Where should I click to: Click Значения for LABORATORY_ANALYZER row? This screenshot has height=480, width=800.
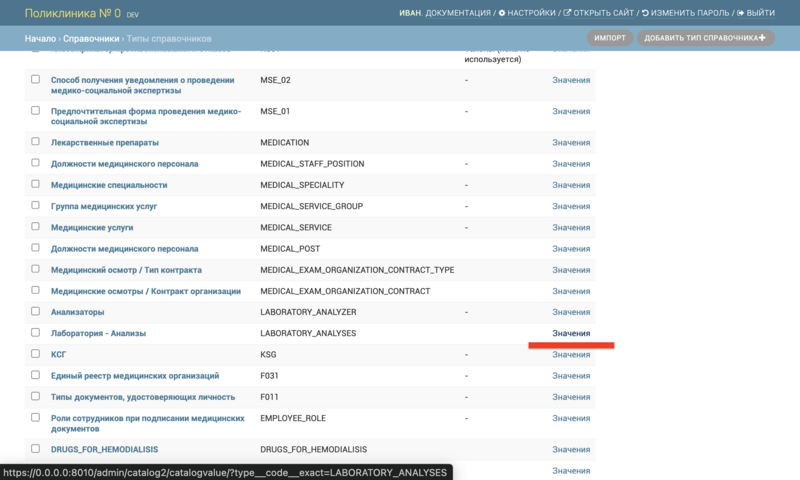click(571, 312)
